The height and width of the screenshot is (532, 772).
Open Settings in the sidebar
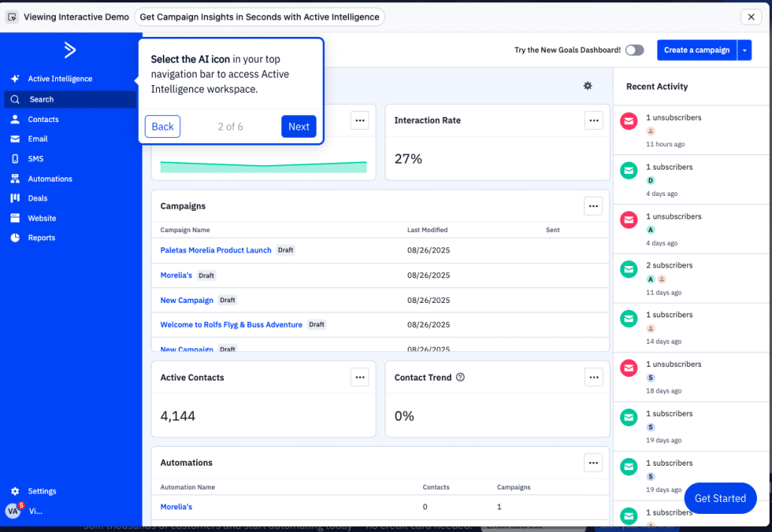(x=41, y=491)
